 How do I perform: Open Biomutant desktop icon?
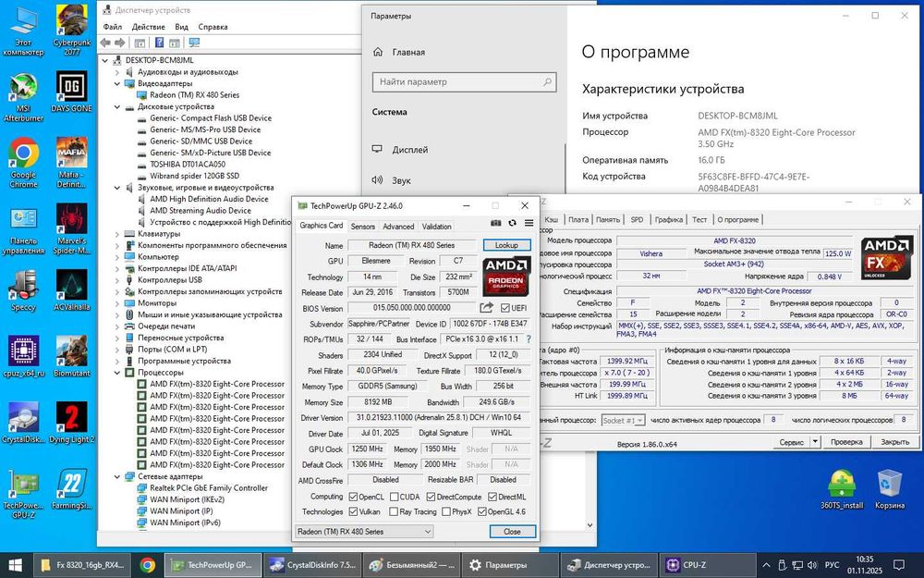(72, 357)
